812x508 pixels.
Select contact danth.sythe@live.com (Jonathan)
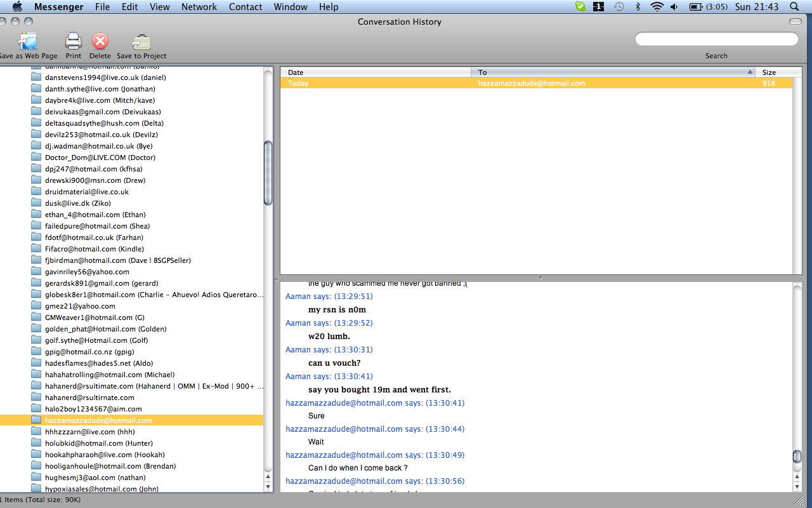pos(100,89)
